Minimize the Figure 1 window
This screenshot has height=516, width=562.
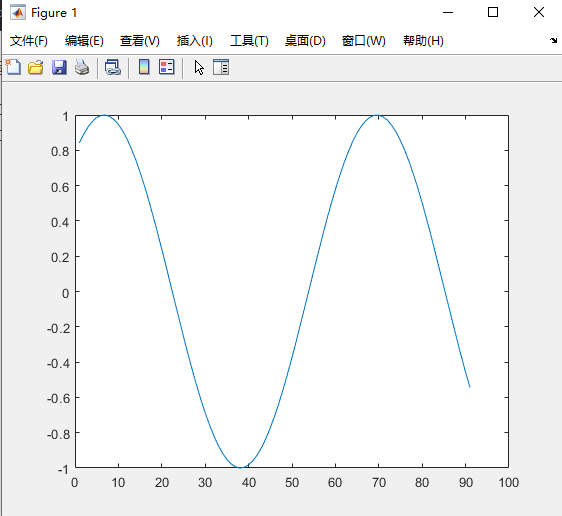(x=448, y=13)
